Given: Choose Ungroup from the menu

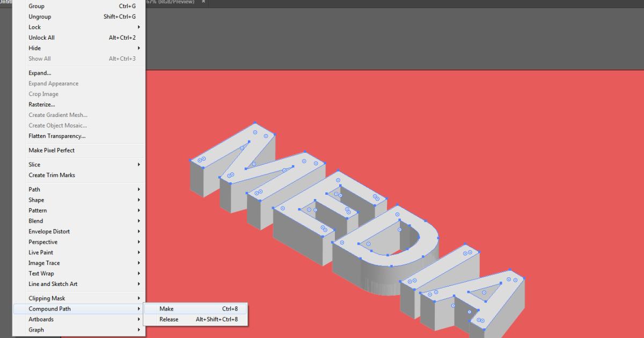Looking at the screenshot, I should pos(39,17).
